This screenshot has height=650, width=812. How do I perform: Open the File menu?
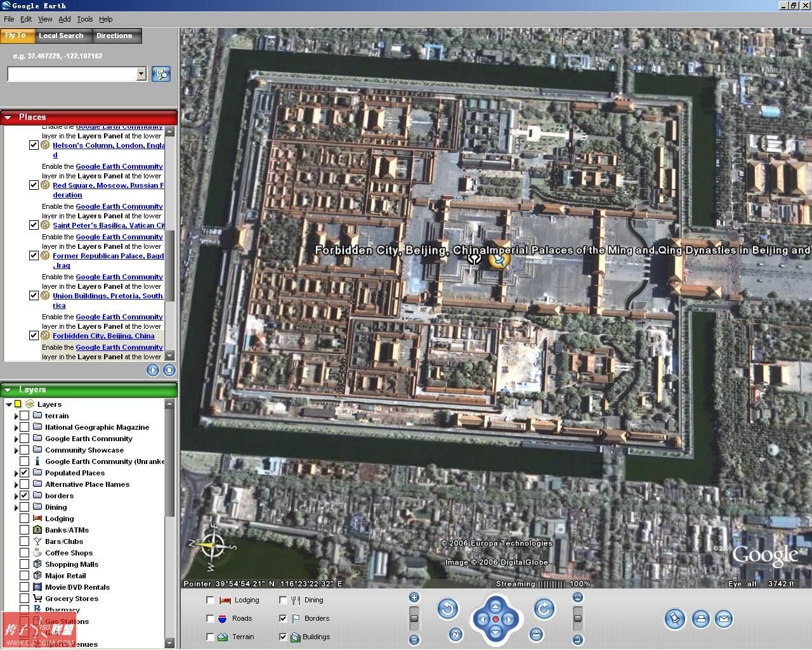tap(9, 19)
